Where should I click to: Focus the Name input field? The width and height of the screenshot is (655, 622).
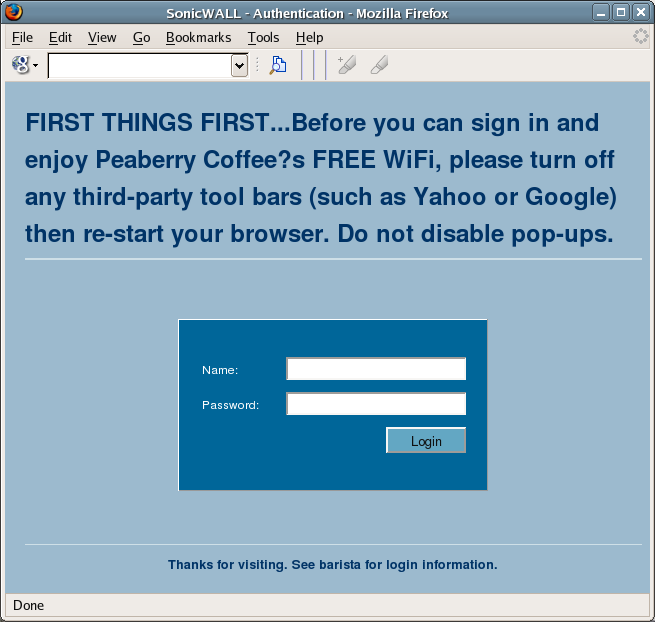coord(376,369)
